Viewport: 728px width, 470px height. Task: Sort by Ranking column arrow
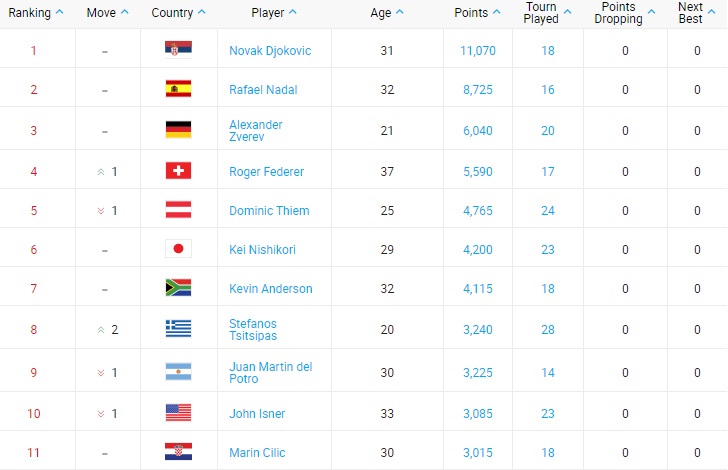(59, 12)
